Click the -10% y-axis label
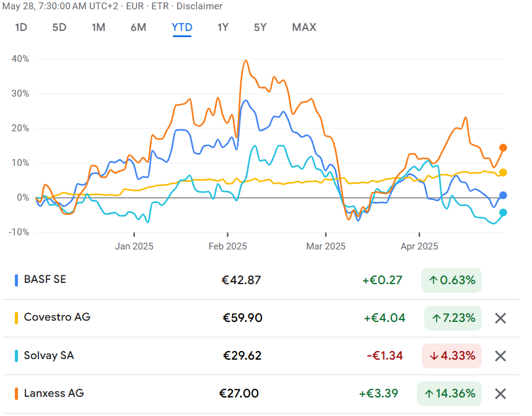The height and width of the screenshot is (416, 532). coord(19,232)
